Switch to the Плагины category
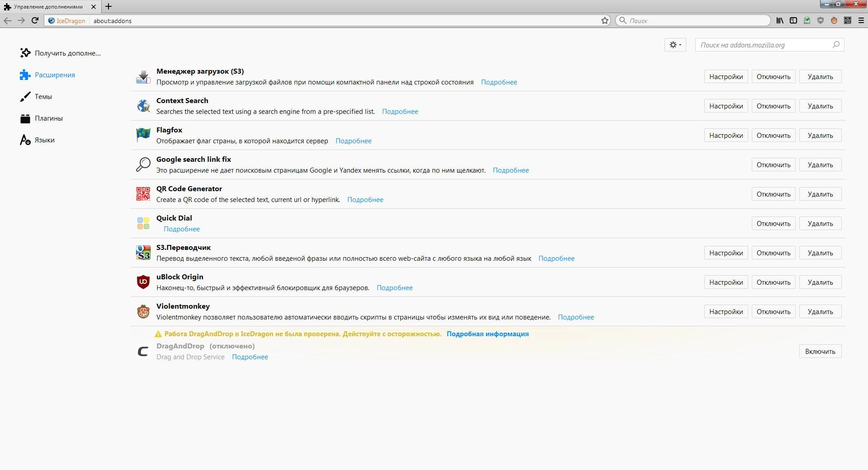The image size is (868, 470). click(x=41, y=118)
